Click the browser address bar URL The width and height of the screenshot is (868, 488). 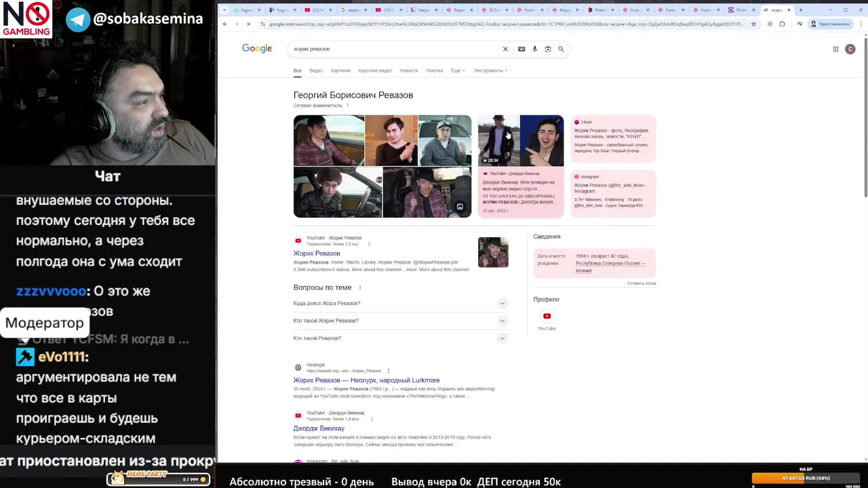[x=506, y=24]
